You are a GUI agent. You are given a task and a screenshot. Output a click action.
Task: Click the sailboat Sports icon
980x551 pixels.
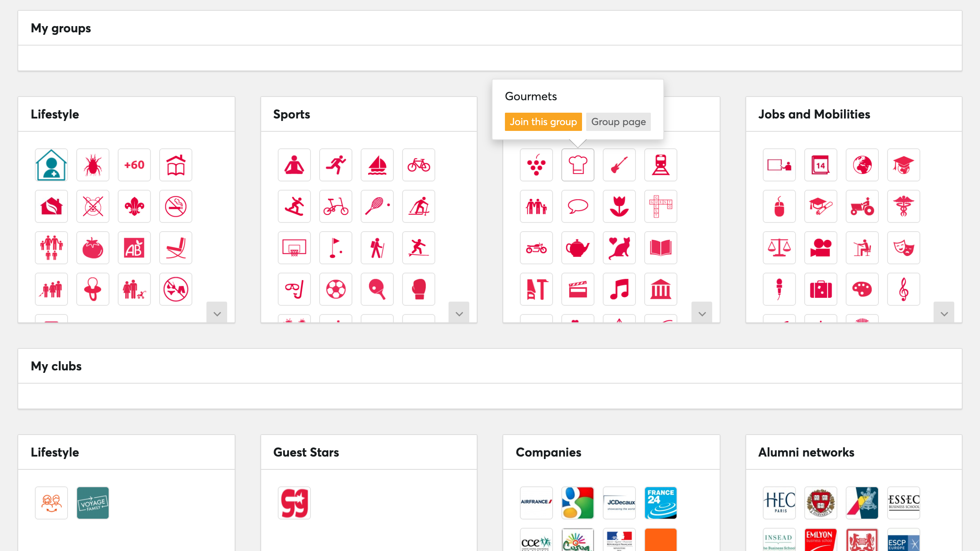point(377,165)
